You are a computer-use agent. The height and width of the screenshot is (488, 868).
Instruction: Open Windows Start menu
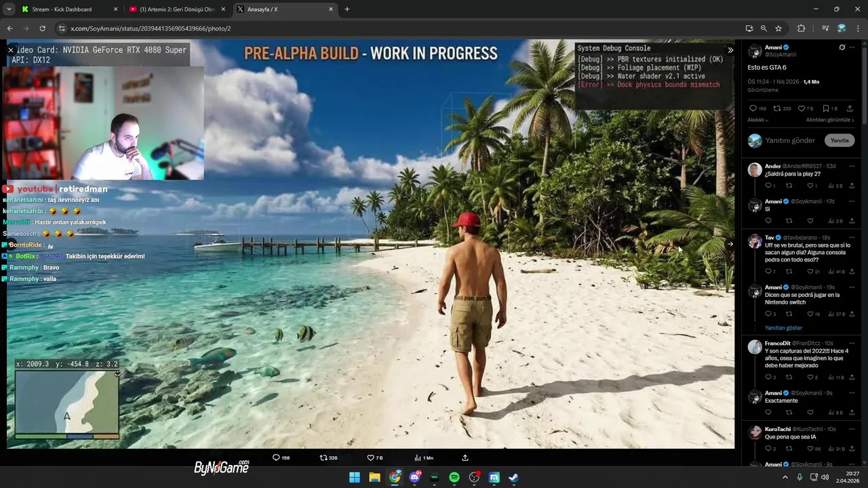click(355, 477)
